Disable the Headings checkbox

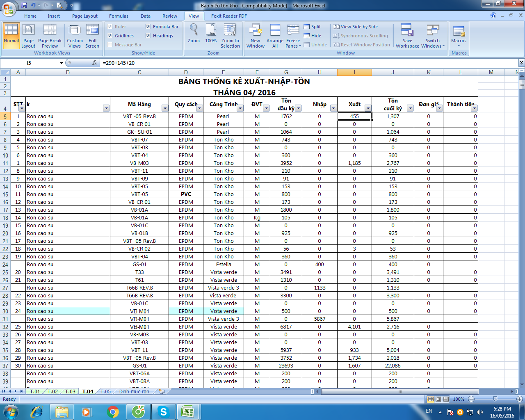point(148,36)
